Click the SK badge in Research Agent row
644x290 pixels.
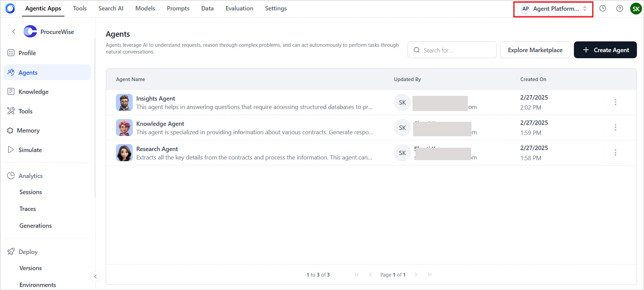click(402, 153)
